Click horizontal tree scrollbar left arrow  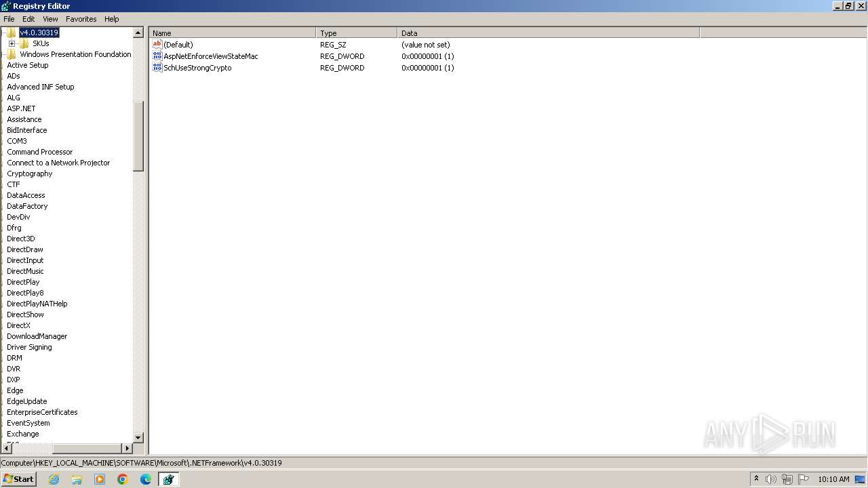click(8, 448)
